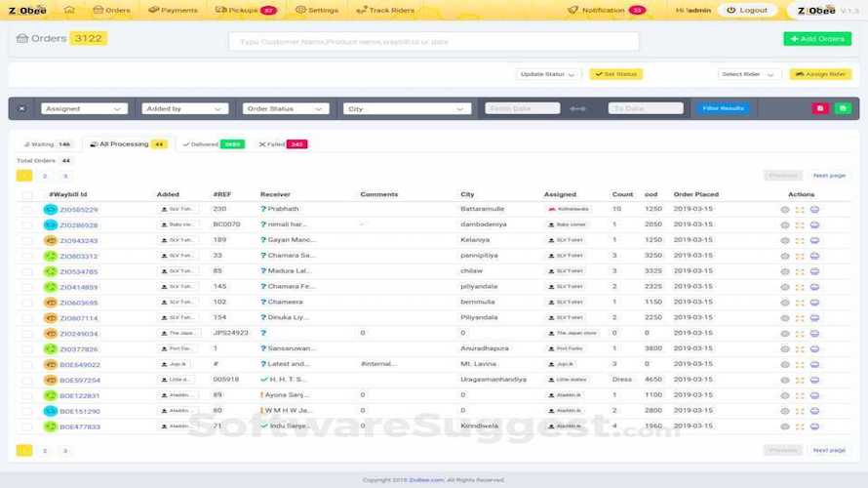Go to Next page above table

[829, 176]
